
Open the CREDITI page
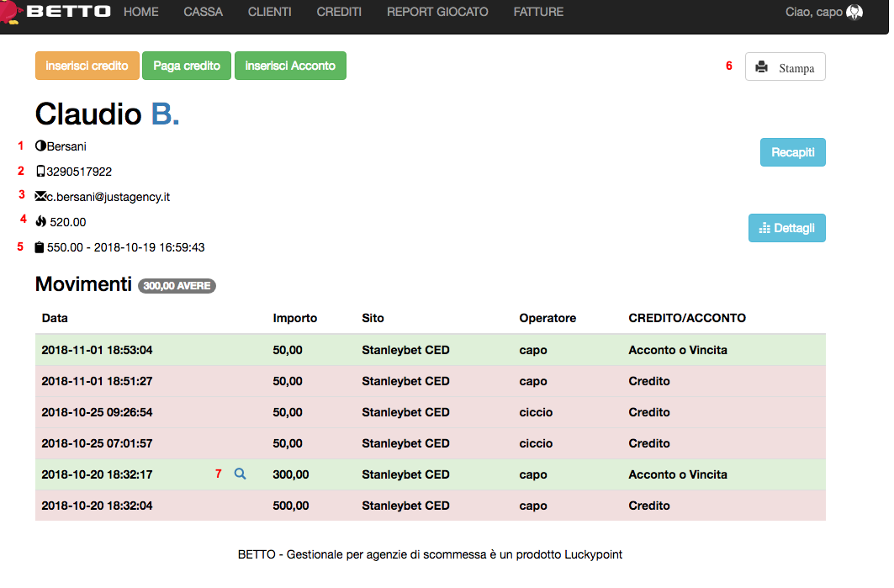[x=339, y=12]
